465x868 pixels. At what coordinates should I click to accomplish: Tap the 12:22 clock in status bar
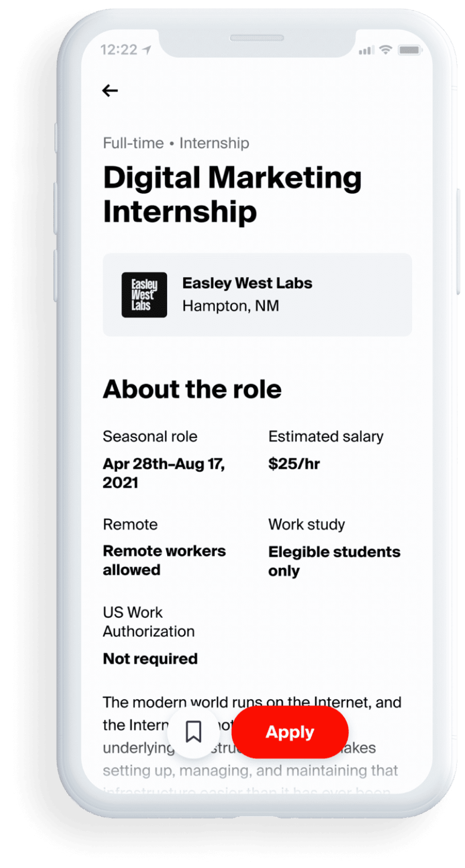[118, 50]
